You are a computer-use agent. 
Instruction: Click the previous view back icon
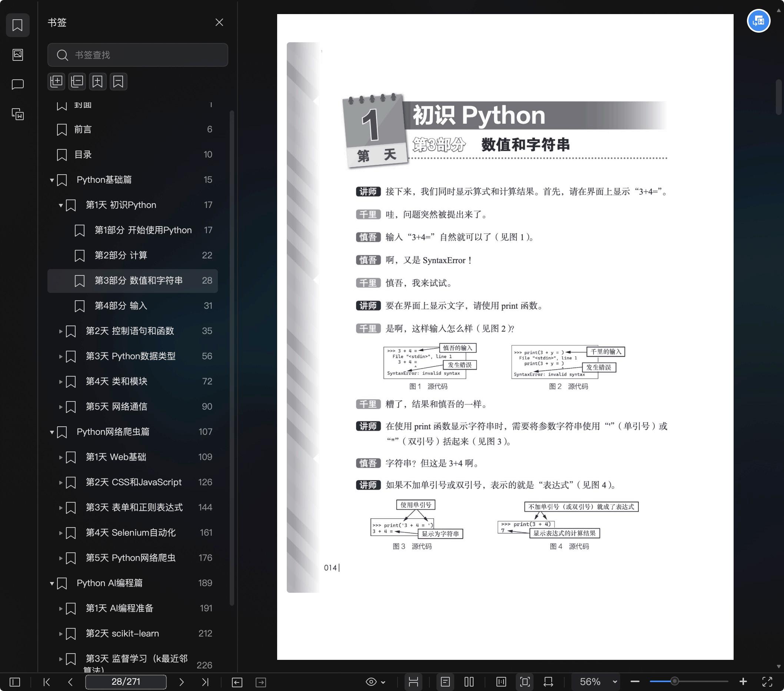pos(237,682)
